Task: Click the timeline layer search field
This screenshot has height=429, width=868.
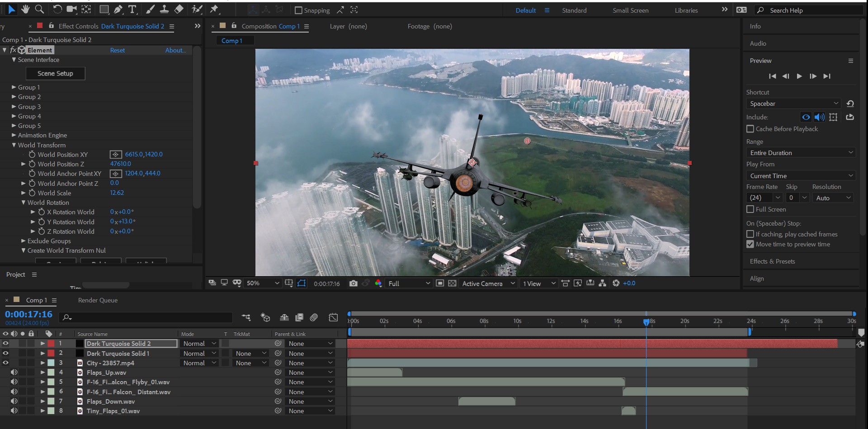Action: (x=146, y=317)
